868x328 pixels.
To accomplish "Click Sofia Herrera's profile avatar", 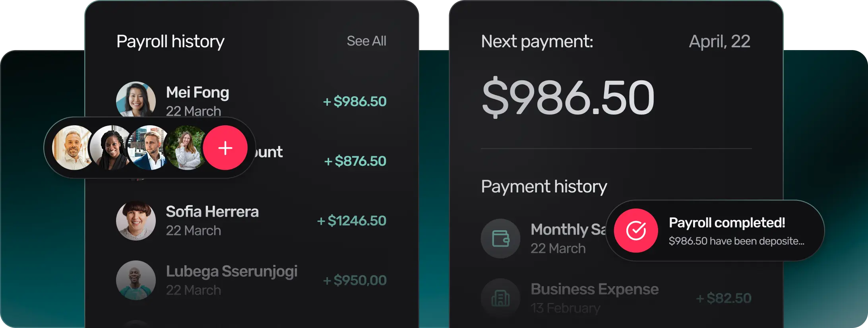I will pyautogui.click(x=136, y=221).
